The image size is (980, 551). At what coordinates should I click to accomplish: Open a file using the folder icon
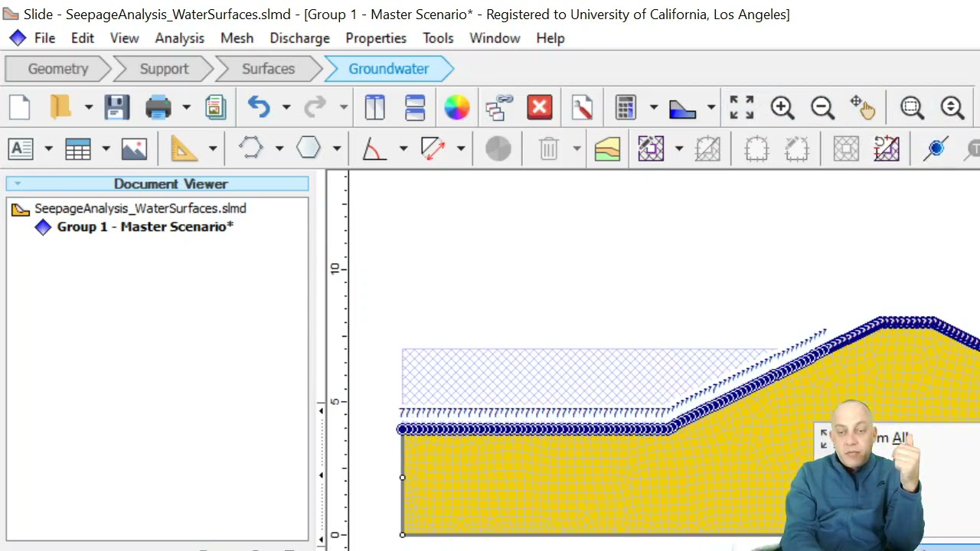(60, 107)
